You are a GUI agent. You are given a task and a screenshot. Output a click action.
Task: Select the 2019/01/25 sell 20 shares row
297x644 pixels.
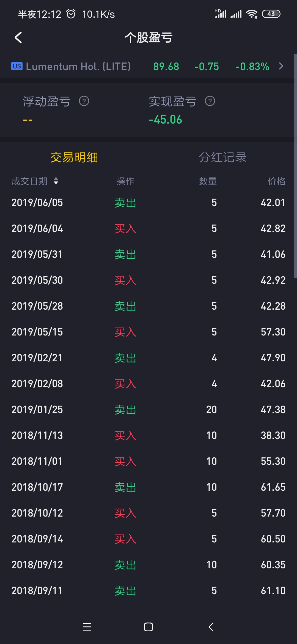148,410
